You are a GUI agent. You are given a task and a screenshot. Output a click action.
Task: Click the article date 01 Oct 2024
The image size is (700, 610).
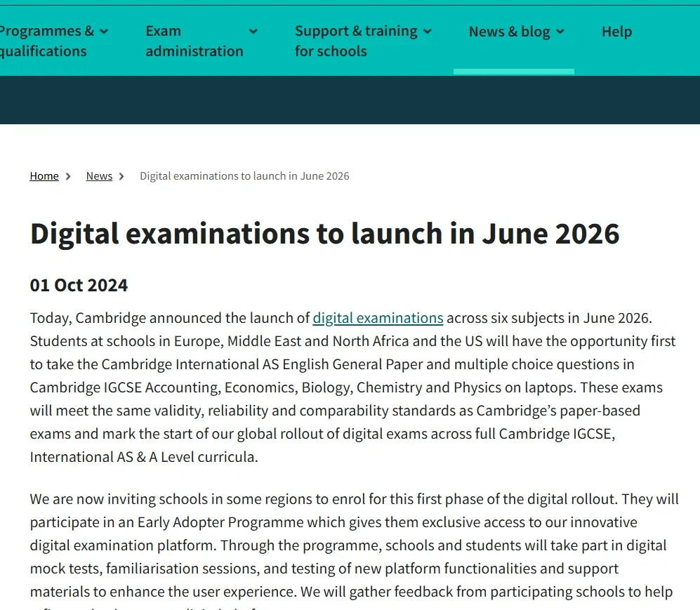(79, 285)
